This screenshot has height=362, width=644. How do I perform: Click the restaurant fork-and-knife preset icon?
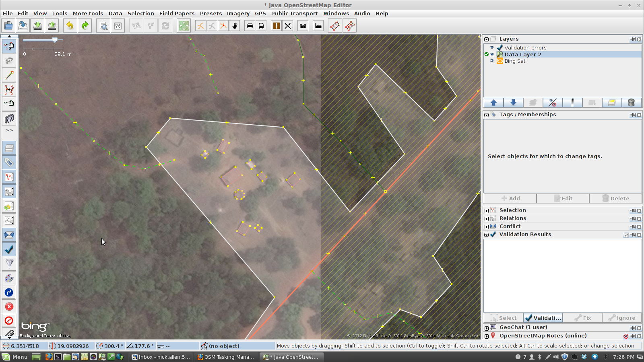click(288, 26)
